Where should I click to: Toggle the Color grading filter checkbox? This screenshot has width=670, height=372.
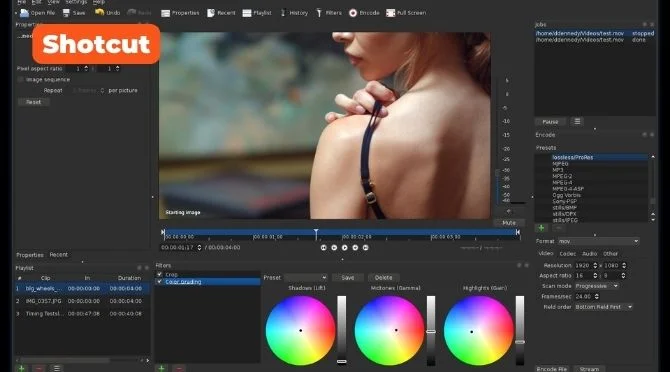[x=159, y=282]
